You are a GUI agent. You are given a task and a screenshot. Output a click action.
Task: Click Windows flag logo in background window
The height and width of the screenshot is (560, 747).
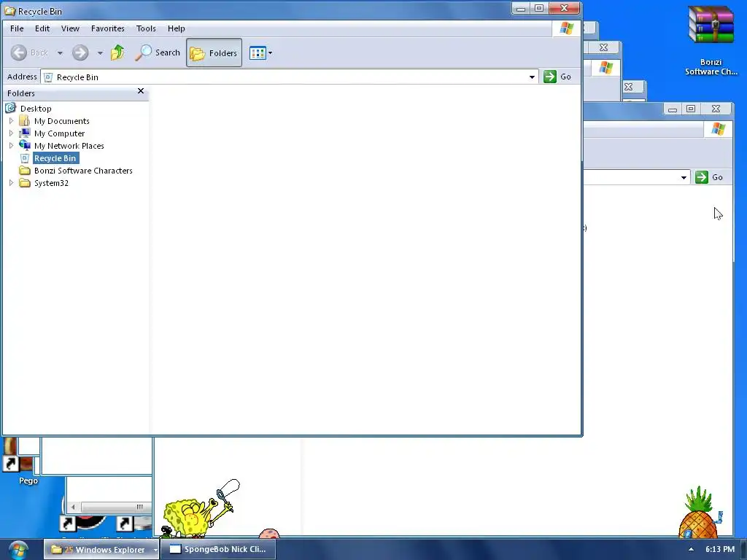tap(718, 129)
